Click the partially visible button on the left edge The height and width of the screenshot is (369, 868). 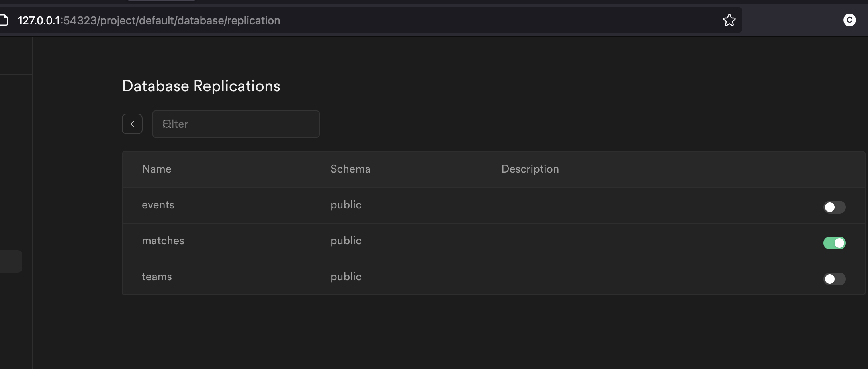pos(10,261)
